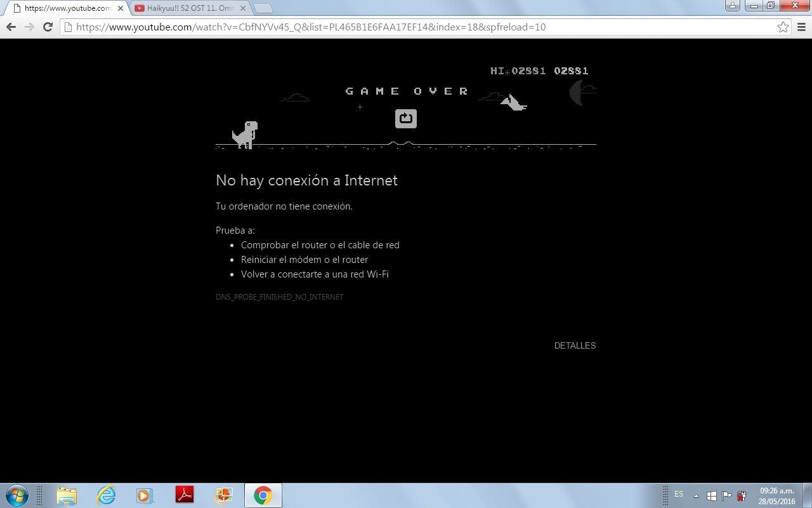Viewport: 812px width, 508px height.
Task: Click 'Comprobar el router o el cable de red'
Action: pyautogui.click(x=320, y=245)
